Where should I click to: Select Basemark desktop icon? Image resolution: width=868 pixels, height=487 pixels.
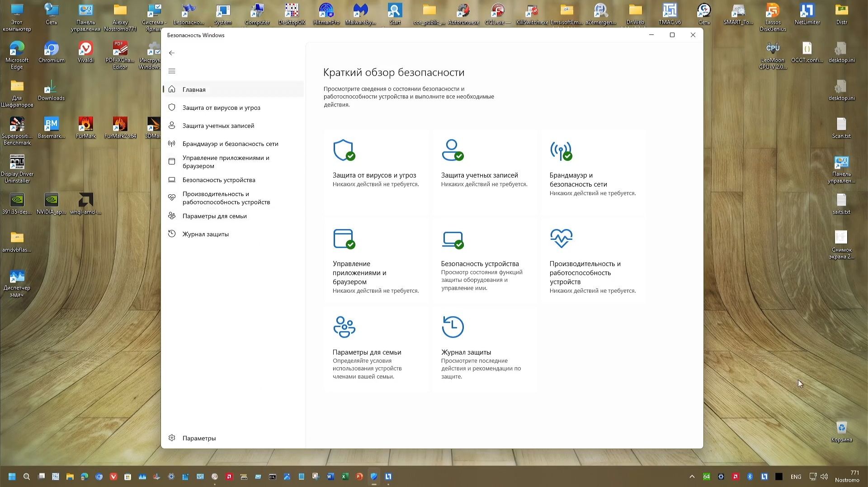pos(51,128)
